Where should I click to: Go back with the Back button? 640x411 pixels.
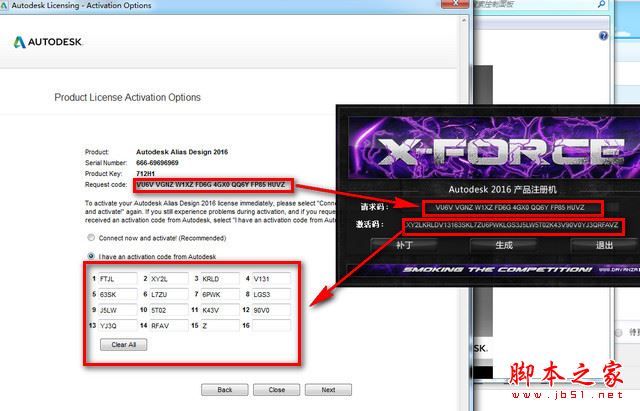pyautogui.click(x=224, y=390)
